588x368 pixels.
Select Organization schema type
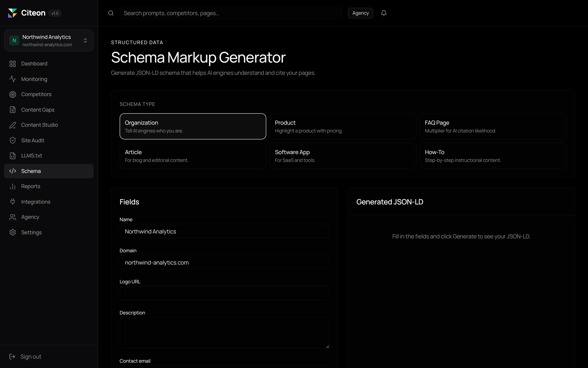193,126
